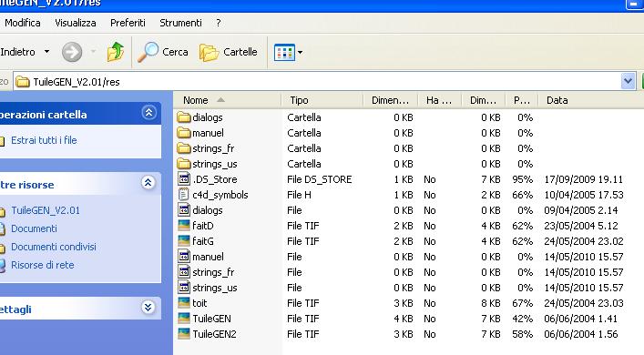Open the Strumenti menu
This screenshot has height=355, width=644.
pyautogui.click(x=180, y=23)
